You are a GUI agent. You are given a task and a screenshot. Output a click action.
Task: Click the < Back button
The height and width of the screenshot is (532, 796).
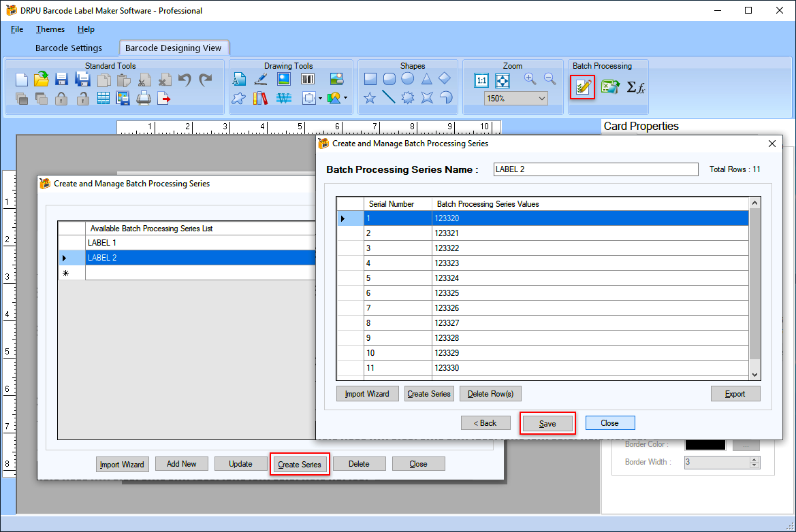[485, 423]
